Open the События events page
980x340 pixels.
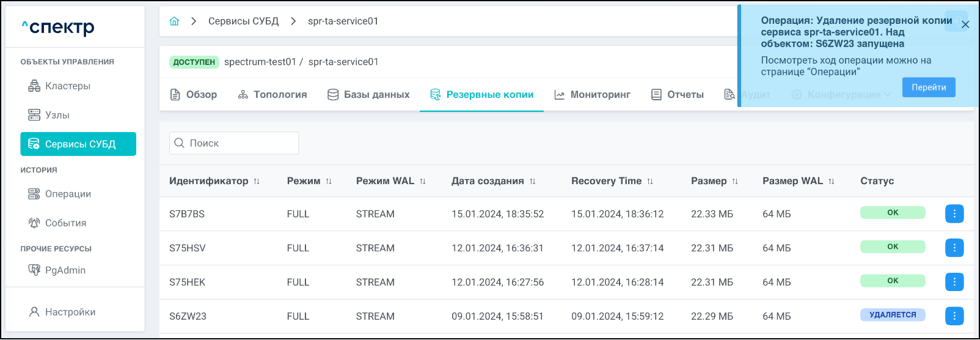[x=65, y=223]
